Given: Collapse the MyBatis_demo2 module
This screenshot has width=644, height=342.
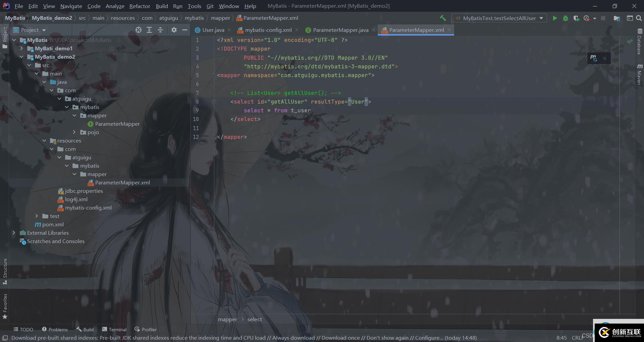Looking at the screenshot, I should click(x=21, y=57).
